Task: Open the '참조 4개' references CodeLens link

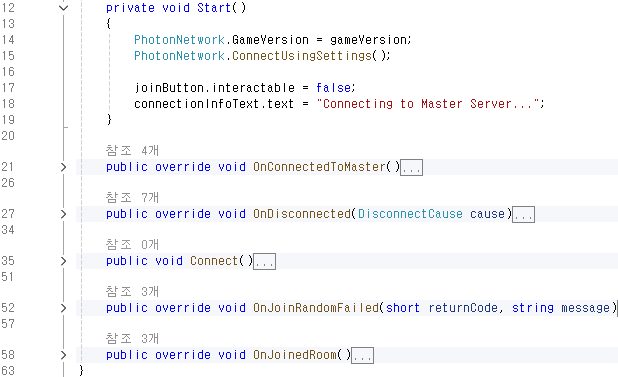Action: point(132,150)
